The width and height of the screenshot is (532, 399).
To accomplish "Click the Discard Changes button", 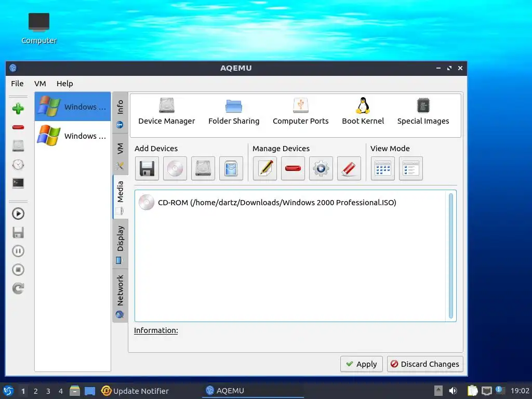I will click(x=425, y=364).
